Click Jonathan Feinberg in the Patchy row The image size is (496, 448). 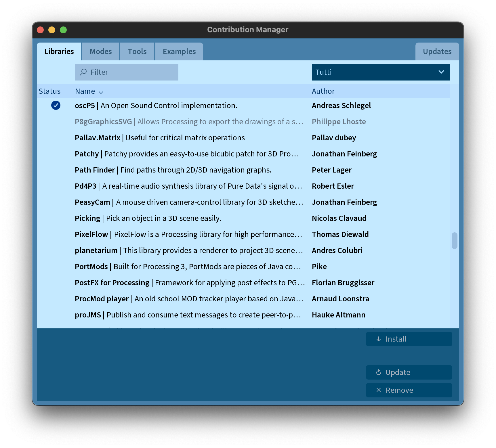344,154
